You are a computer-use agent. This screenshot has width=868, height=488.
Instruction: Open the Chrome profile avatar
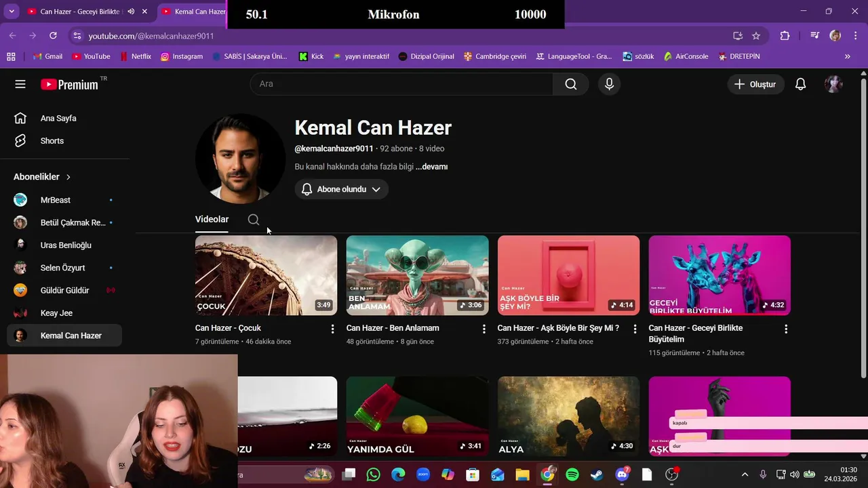tap(835, 35)
